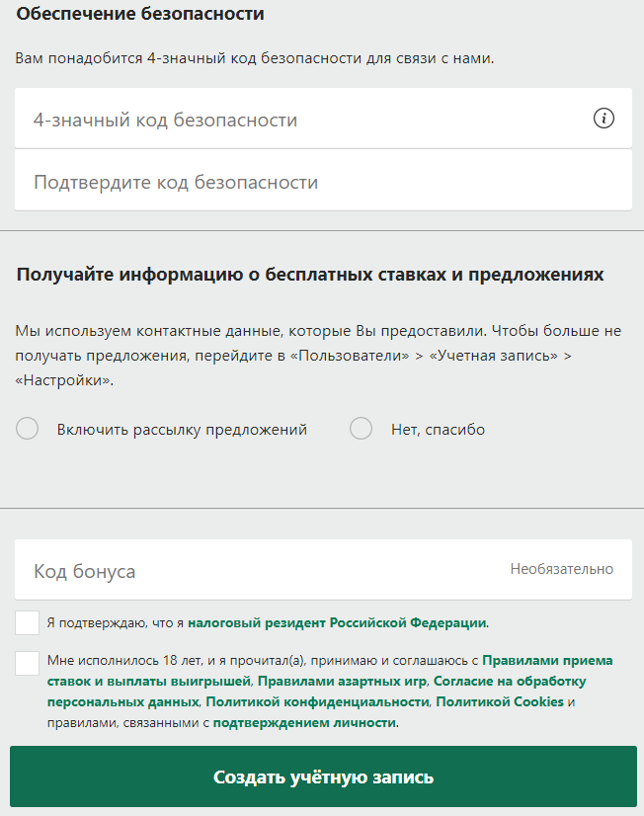Click the info icon in security code field

pos(604,119)
